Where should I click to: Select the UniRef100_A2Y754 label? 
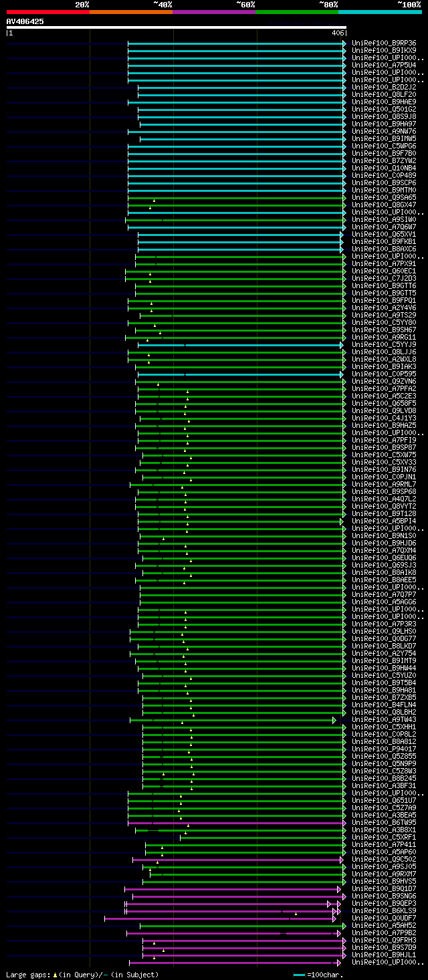pyautogui.click(x=384, y=653)
